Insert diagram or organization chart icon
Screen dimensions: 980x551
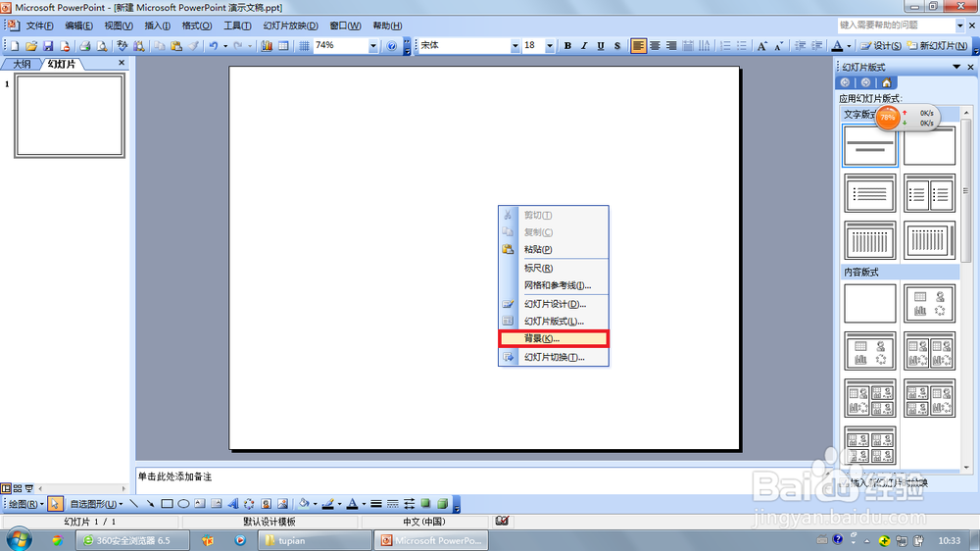tap(249, 504)
